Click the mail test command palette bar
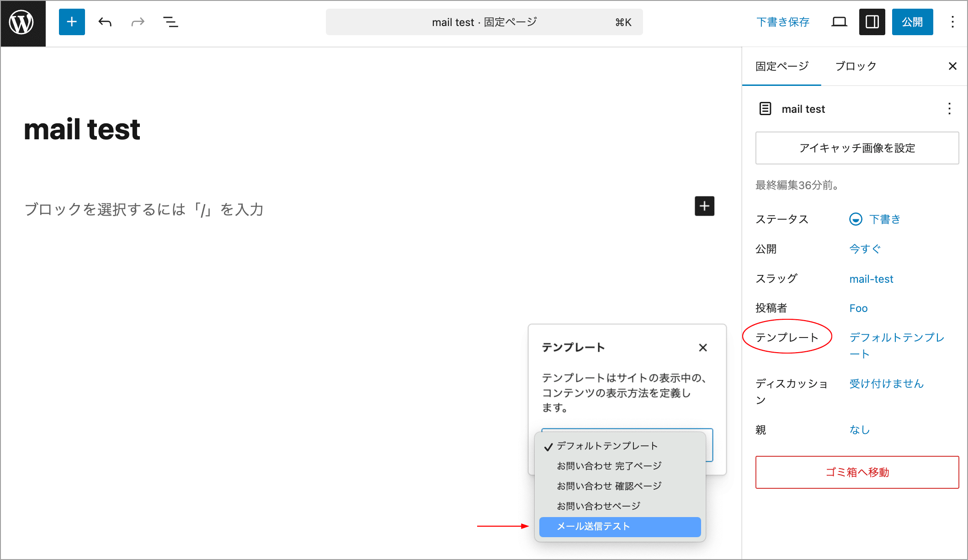Image resolution: width=968 pixels, height=560 pixels. [x=484, y=22]
